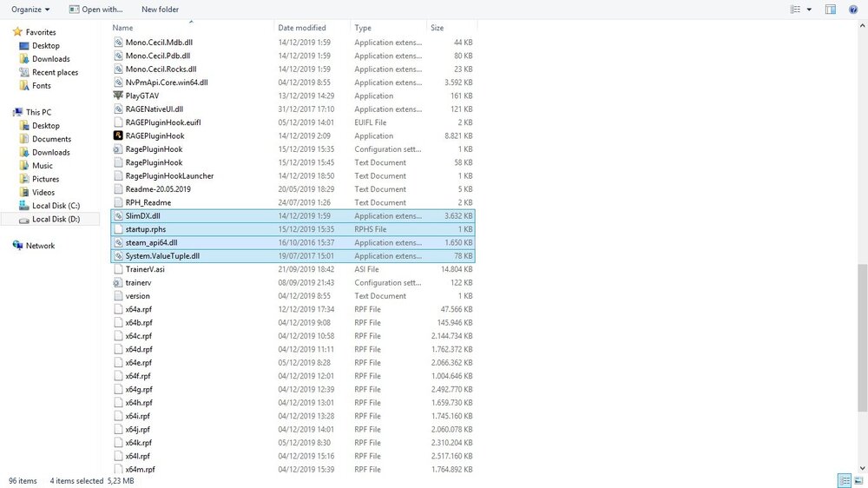Viewport: 868px width, 488px height.
Task: Click TrainerV.asi file icon
Action: (x=118, y=269)
